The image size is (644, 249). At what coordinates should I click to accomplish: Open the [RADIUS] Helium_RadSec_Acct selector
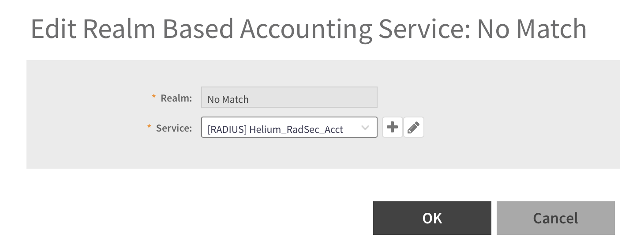tap(289, 128)
